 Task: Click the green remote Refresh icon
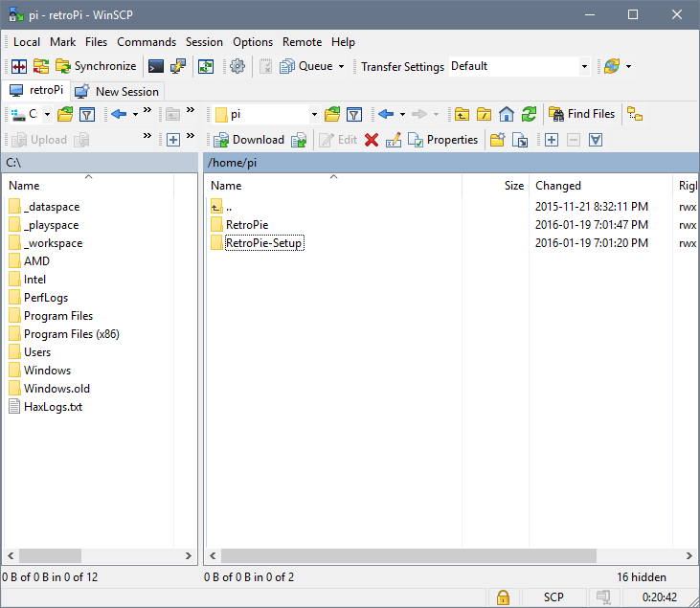[x=529, y=114]
